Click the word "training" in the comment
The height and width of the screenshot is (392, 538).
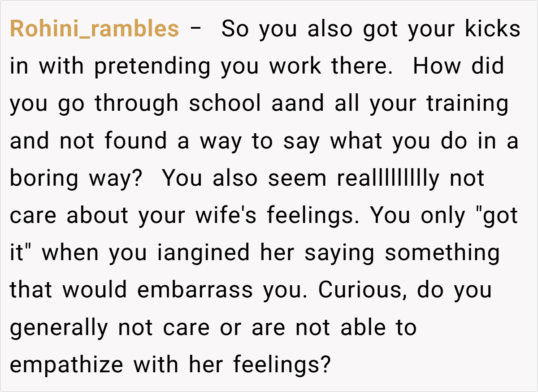tap(467, 104)
